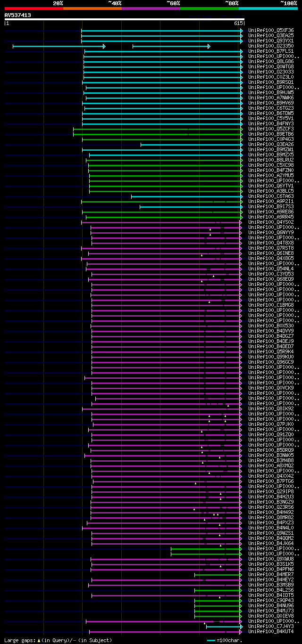Click the UniRef100_B9MZW1 entry
Image resolution: width=302 pixels, height=644 pixels.
coord(271,149)
